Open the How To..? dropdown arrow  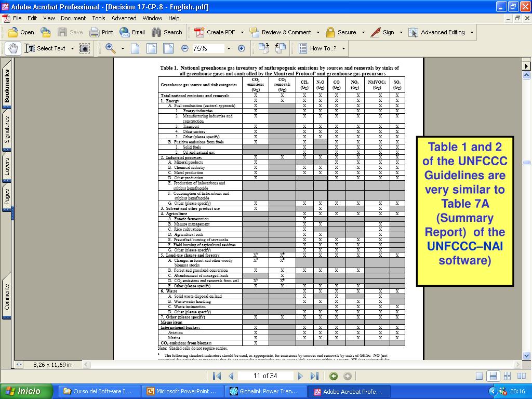(344, 49)
